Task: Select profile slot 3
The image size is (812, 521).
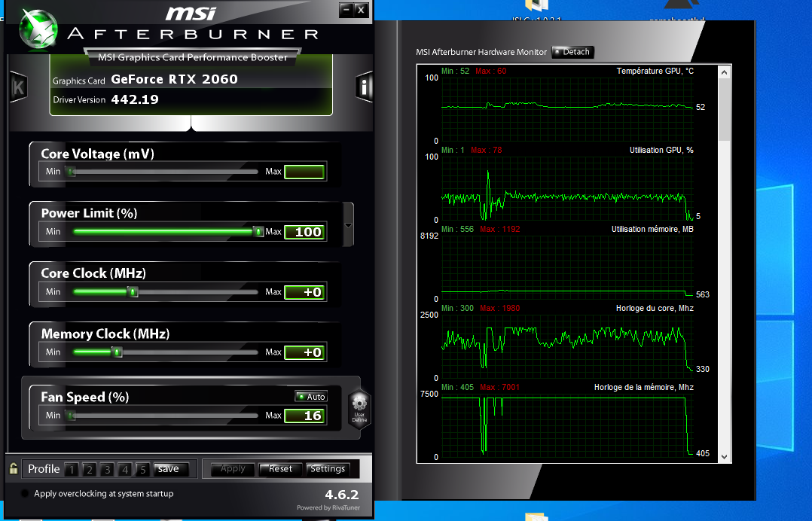Action: coord(107,469)
